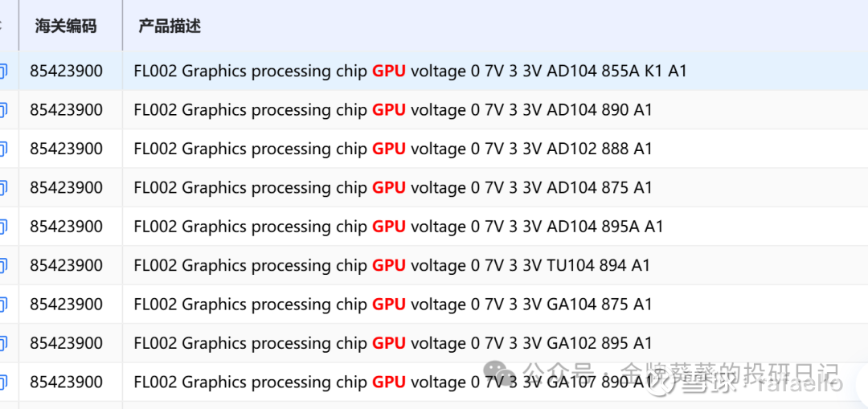The width and height of the screenshot is (868, 409).
Task: Click copy icon in GA104 875 A1 row
Action: point(2,304)
